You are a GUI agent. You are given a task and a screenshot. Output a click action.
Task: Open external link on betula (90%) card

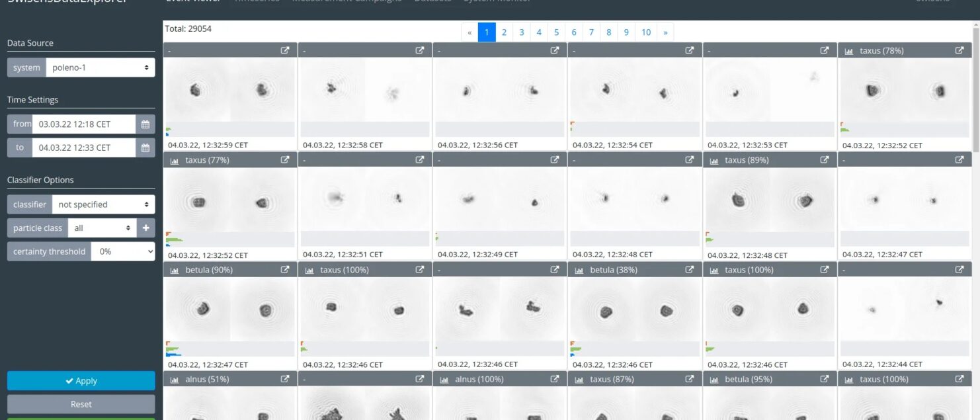pyautogui.click(x=285, y=270)
